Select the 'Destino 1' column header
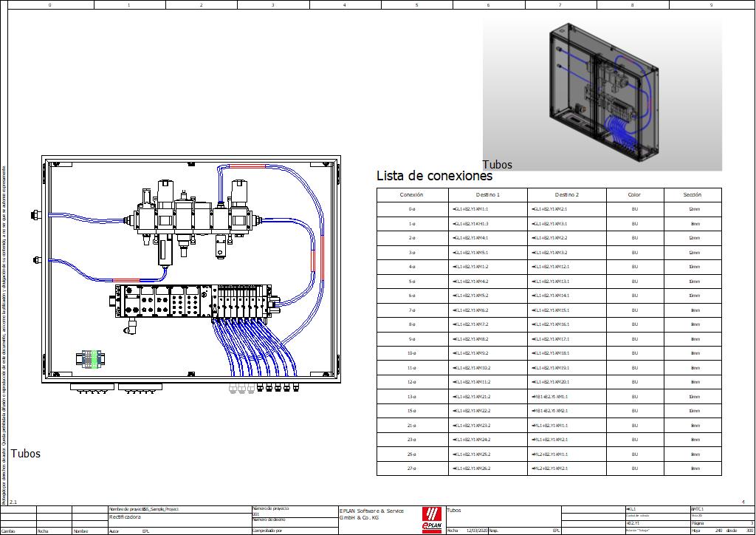The image size is (756, 535). point(487,195)
